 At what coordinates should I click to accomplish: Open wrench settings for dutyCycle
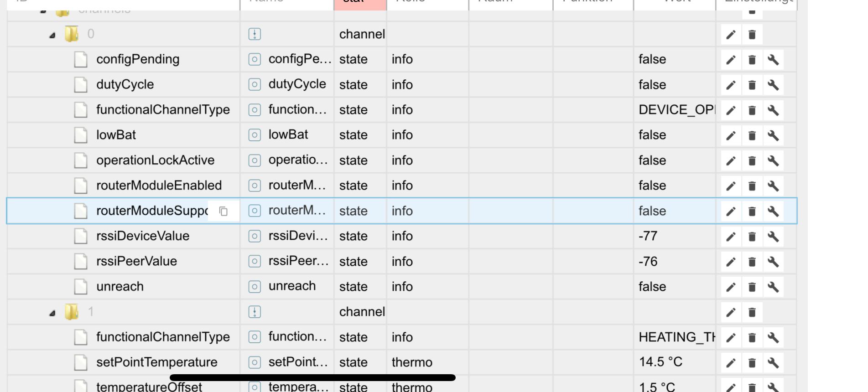tap(773, 85)
